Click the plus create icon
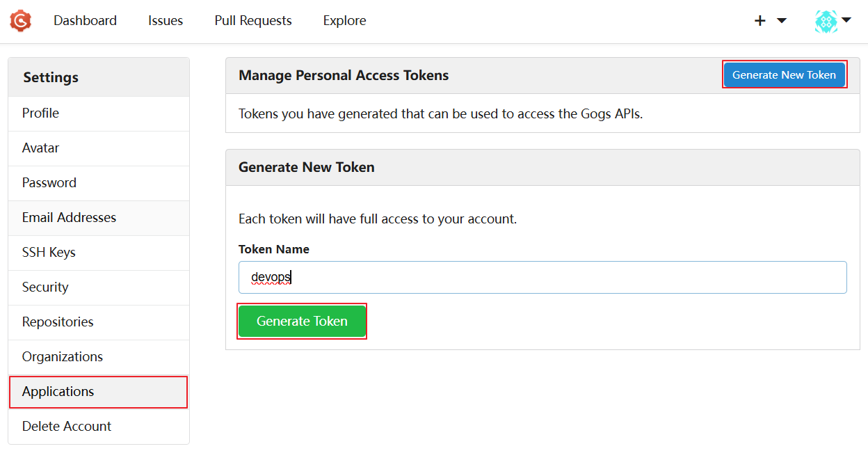Image resolution: width=868 pixels, height=451 pixels. [x=760, y=21]
